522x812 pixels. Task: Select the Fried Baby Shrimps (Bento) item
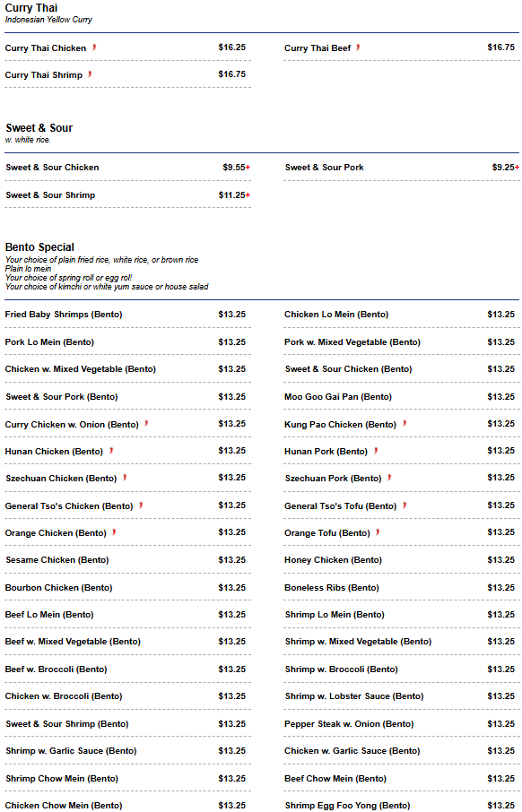pos(127,315)
